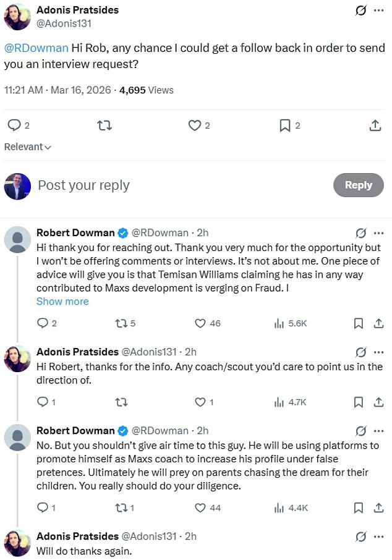Expand the Relevant sort dropdown
The image size is (392, 560).
pyautogui.click(x=28, y=147)
